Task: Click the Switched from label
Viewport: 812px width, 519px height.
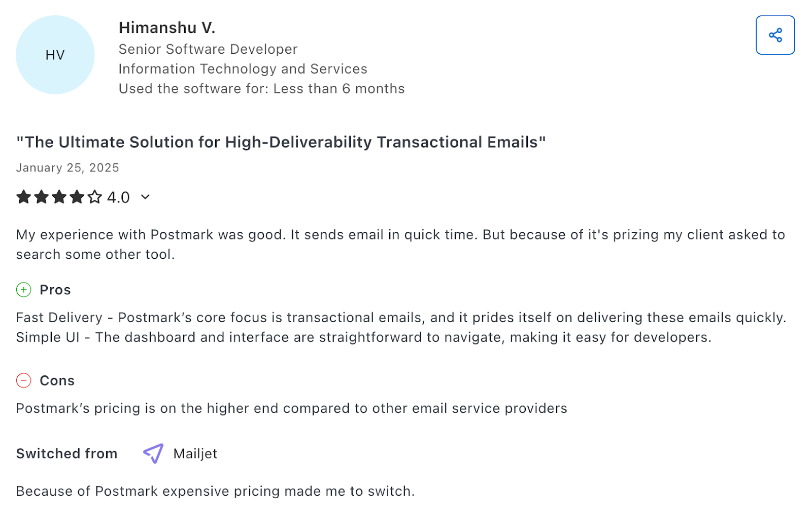Action: 66,454
